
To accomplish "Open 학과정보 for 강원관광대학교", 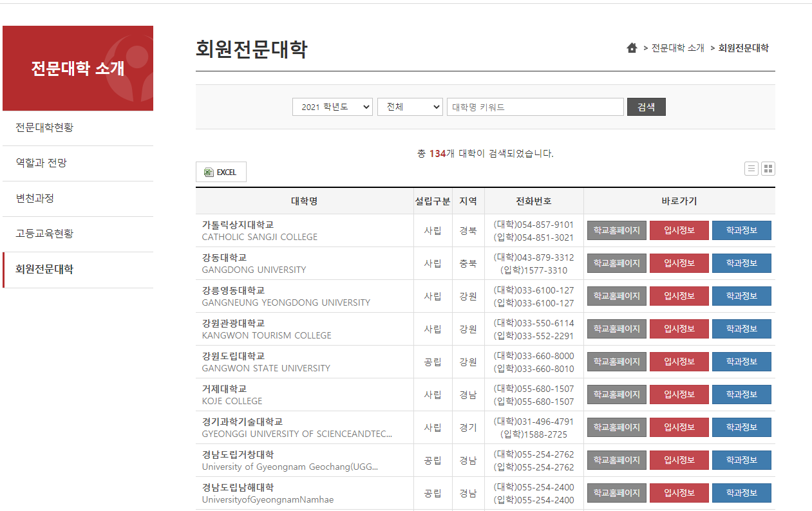I will (741, 329).
